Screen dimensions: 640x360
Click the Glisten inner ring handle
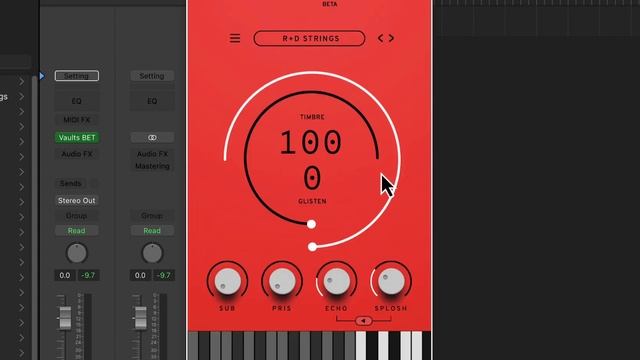coord(311,224)
